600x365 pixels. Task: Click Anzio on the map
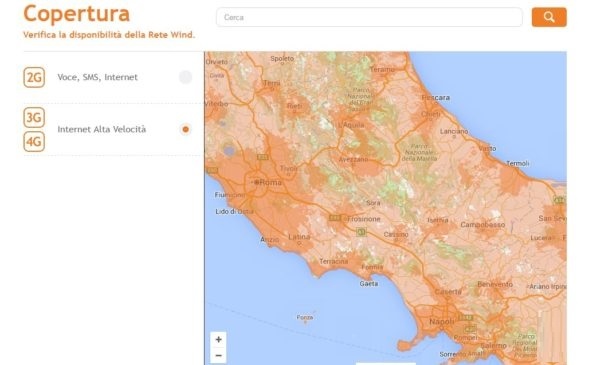(x=269, y=240)
